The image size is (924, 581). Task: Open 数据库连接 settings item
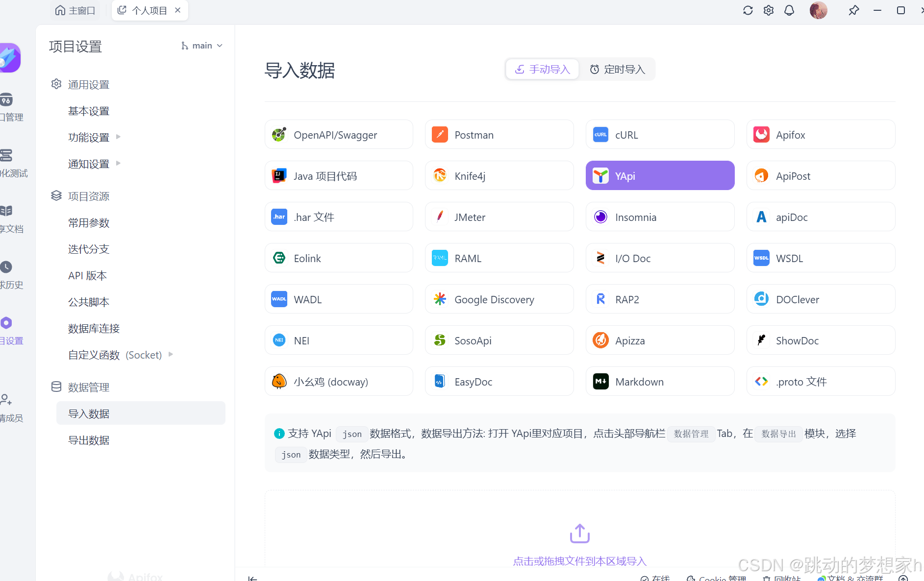tap(94, 329)
